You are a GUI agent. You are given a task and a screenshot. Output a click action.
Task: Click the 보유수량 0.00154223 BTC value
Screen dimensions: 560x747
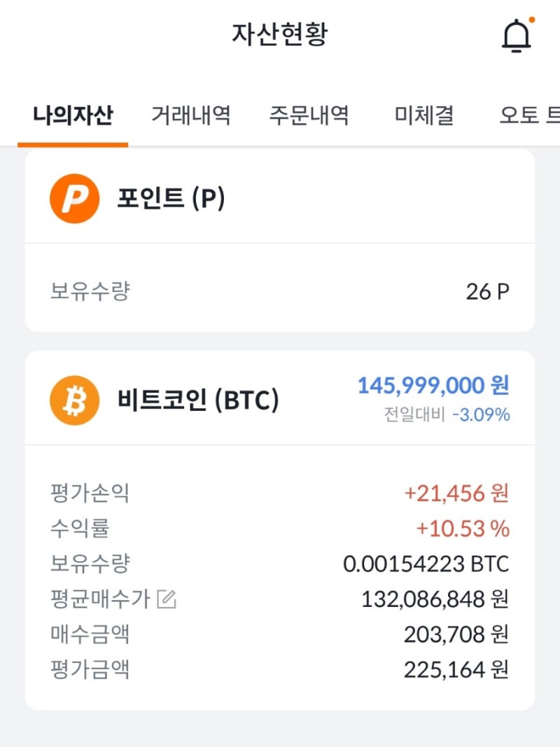pyautogui.click(x=428, y=564)
